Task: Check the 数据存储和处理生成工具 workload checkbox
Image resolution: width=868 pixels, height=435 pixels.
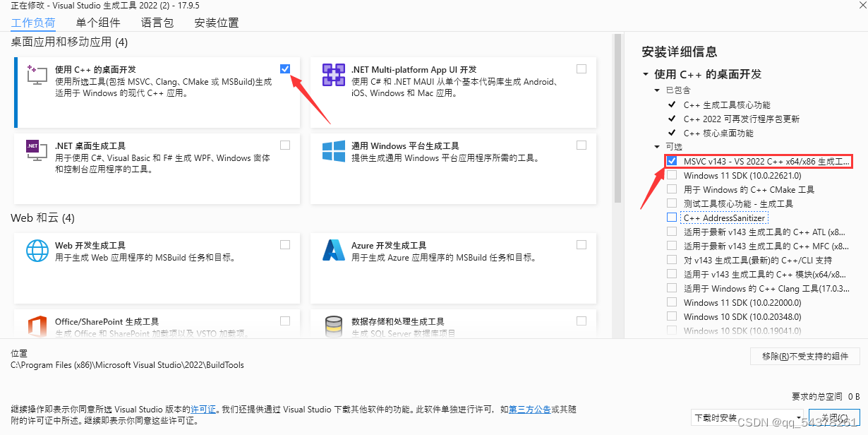Action: [581, 321]
